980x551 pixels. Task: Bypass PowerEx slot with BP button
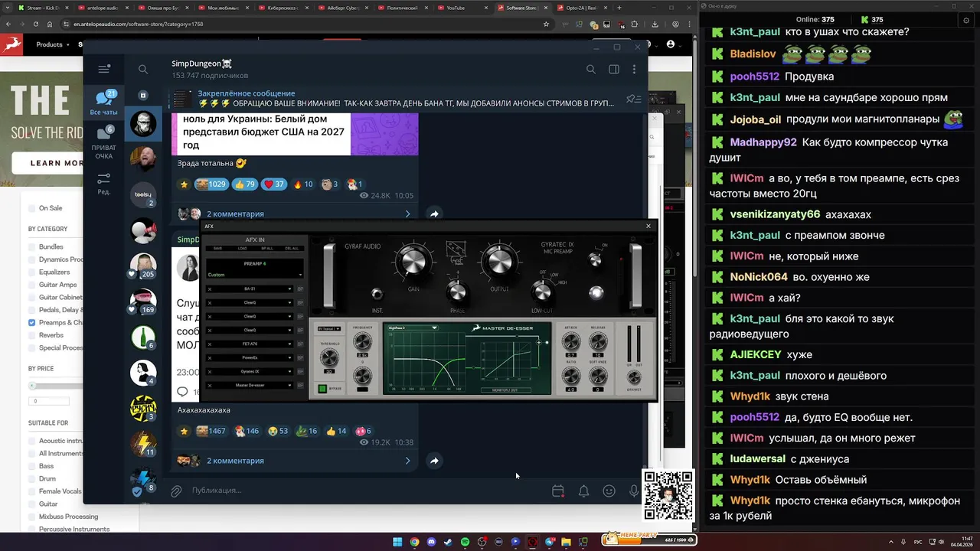(x=300, y=357)
